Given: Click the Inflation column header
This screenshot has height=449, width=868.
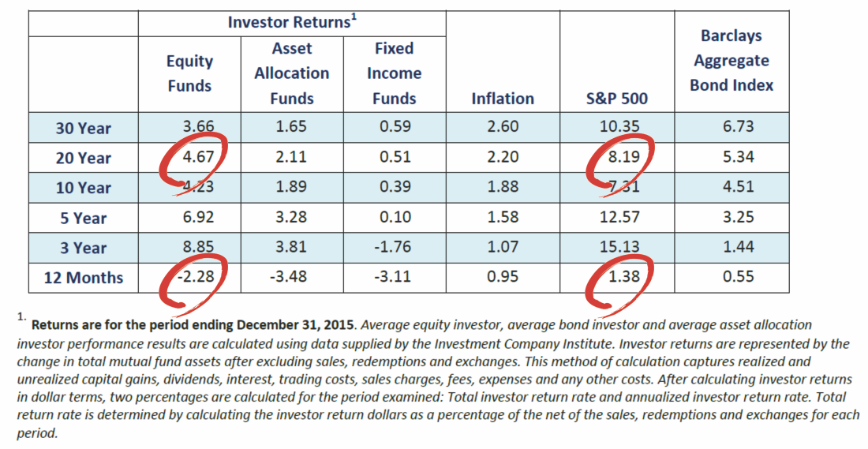Looking at the screenshot, I should click(503, 99).
